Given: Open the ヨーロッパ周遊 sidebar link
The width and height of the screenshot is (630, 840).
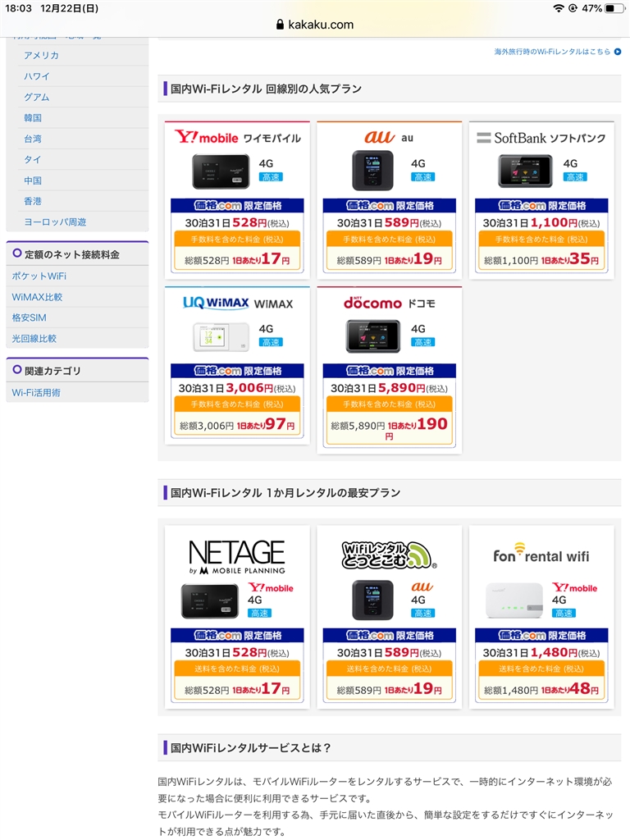Looking at the screenshot, I should point(55,221).
